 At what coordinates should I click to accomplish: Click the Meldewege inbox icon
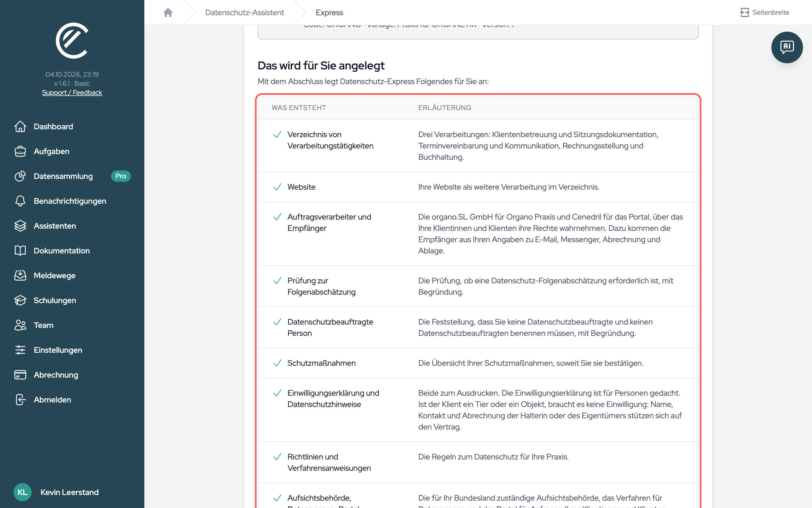point(20,275)
